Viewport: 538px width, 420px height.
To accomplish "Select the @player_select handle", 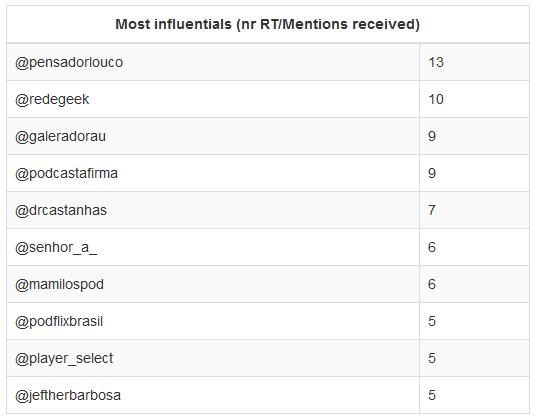I will (x=64, y=359).
